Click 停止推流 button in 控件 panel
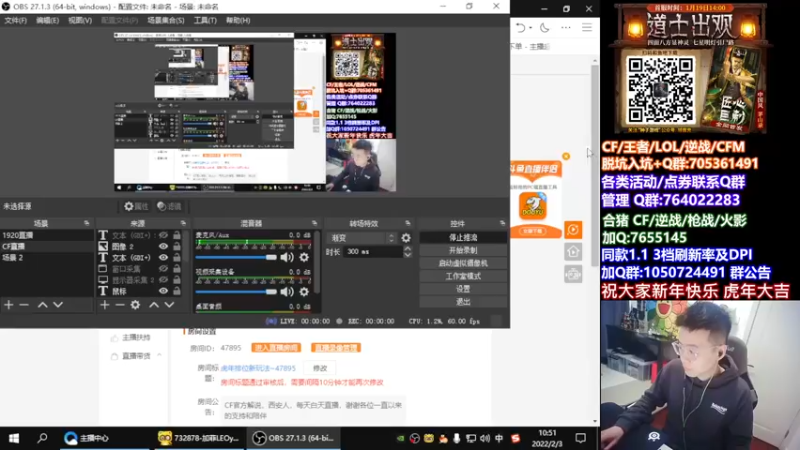Viewport: 800px width, 450px height. (463, 237)
